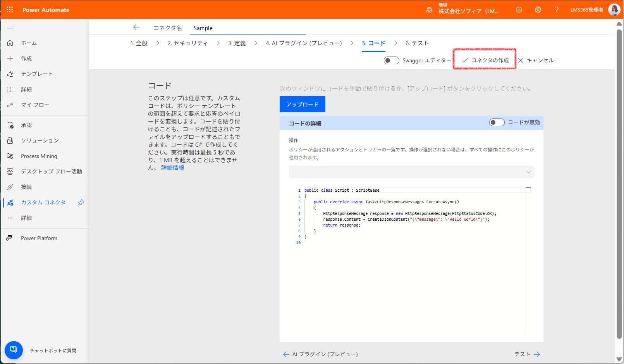Open the settings gear icon
This screenshot has height=364, width=624.
click(538, 10)
